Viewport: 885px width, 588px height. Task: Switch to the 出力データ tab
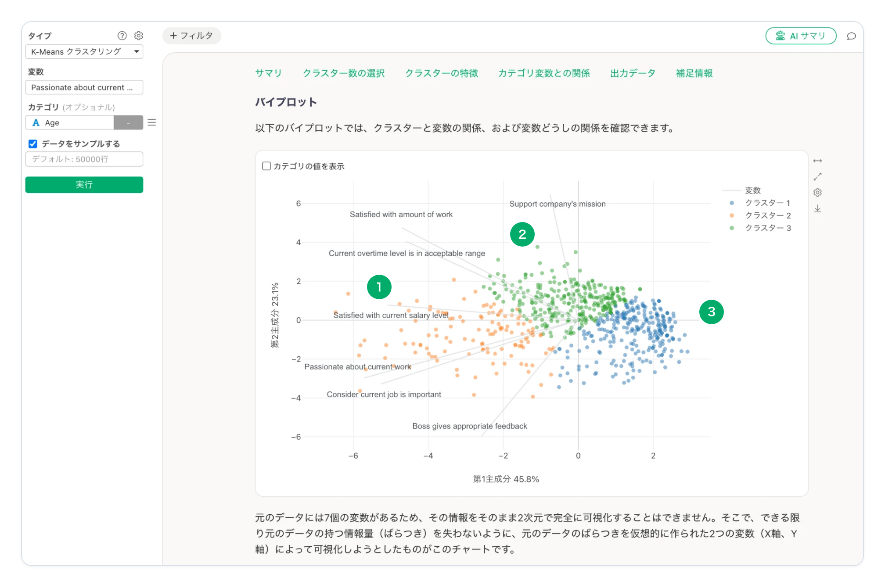pos(633,73)
